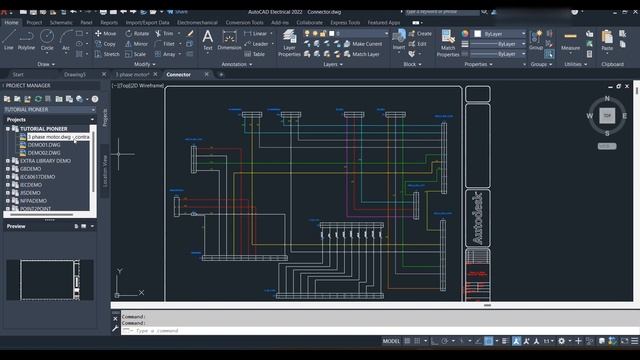Click the Paste clipboard tool
640x360 pixels.
tap(607, 40)
